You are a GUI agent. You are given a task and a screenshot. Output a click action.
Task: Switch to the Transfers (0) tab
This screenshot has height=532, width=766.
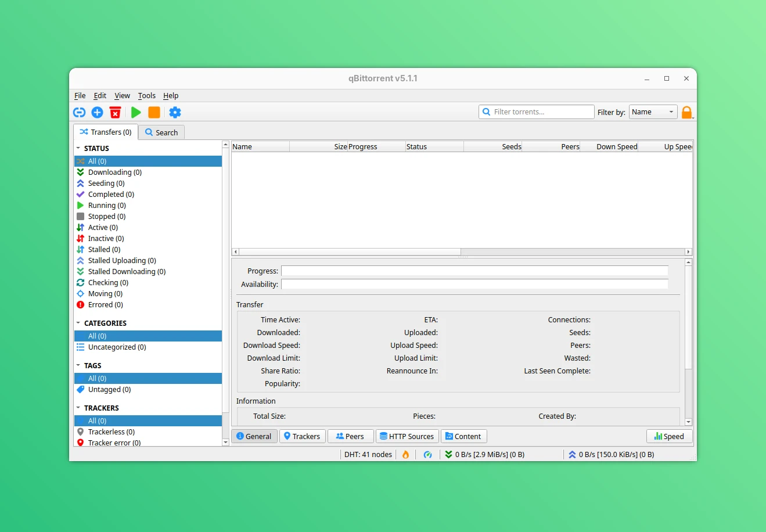[106, 132]
